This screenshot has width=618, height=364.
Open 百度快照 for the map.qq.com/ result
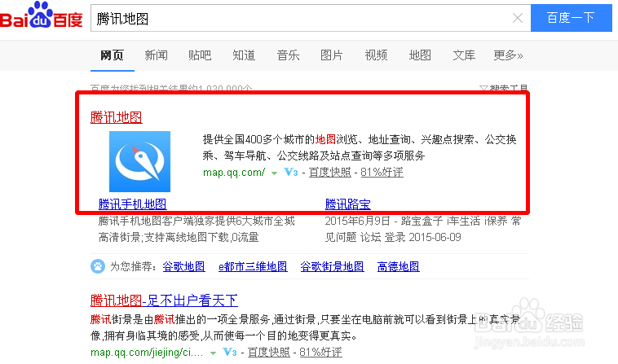click(330, 173)
